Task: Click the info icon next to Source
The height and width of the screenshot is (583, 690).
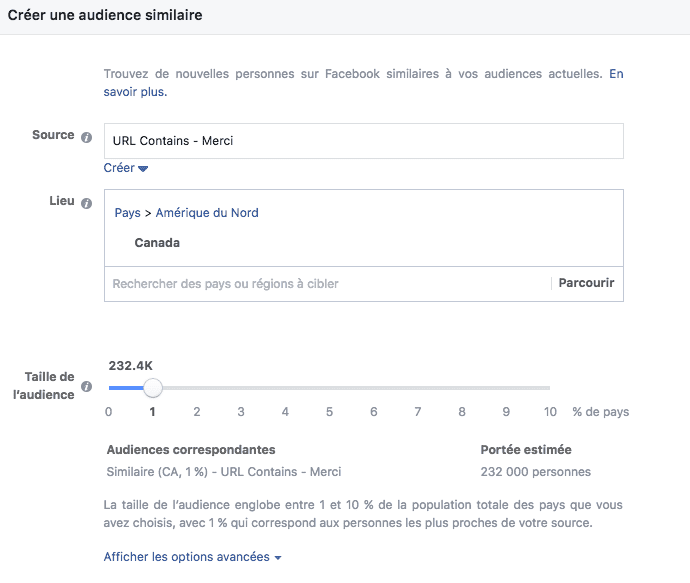Action: coord(87,136)
